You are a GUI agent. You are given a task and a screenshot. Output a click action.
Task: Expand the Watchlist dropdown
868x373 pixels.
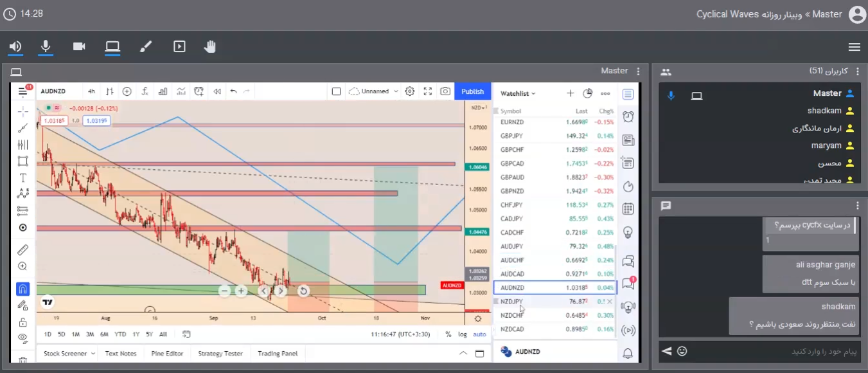(518, 94)
